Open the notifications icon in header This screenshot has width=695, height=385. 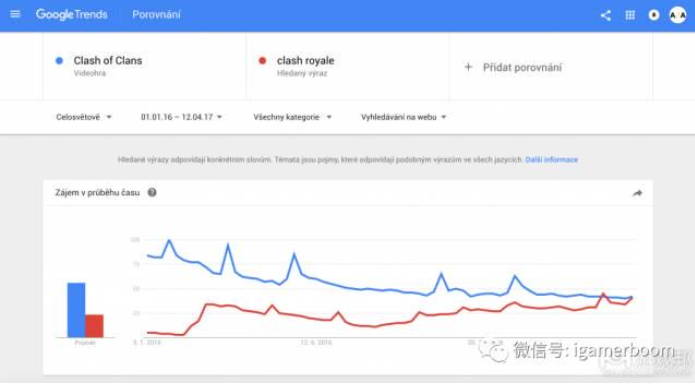tap(654, 16)
